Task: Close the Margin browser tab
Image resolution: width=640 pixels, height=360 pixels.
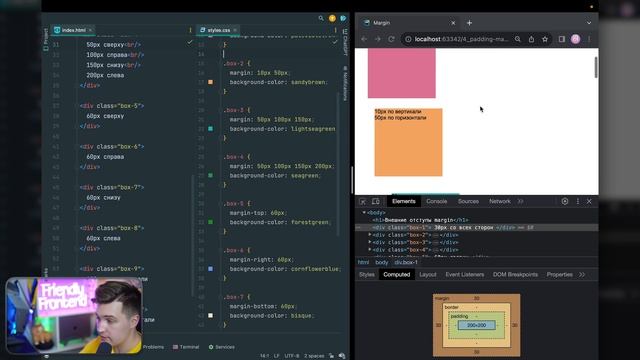Action: coord(453,23)
